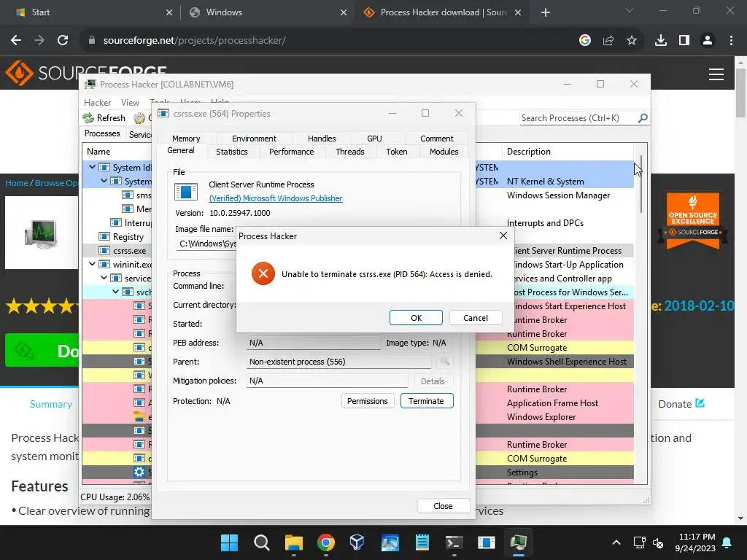The width and height of the screenshot is (747, 560).
Task: Open Chrome downloads icon
Action: click(x=661, y=41)
